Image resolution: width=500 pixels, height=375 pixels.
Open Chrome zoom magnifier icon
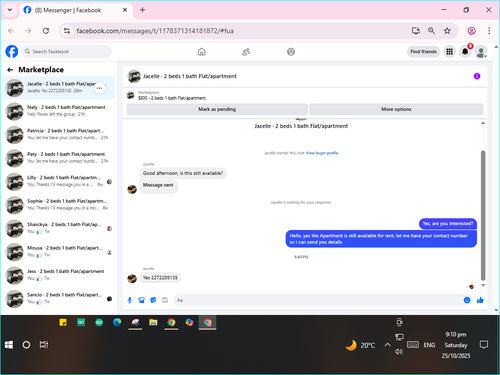431,31
